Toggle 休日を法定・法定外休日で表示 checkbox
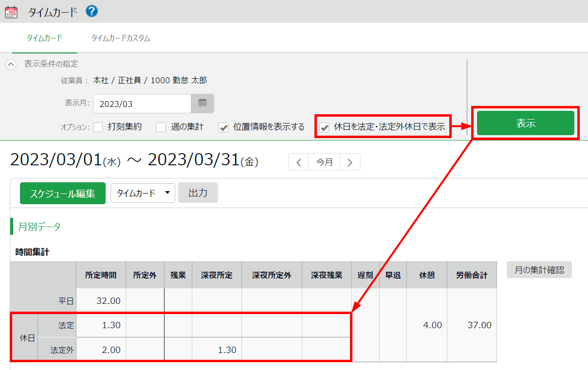Viewport: 588px width, 370px height. (325, 127)
